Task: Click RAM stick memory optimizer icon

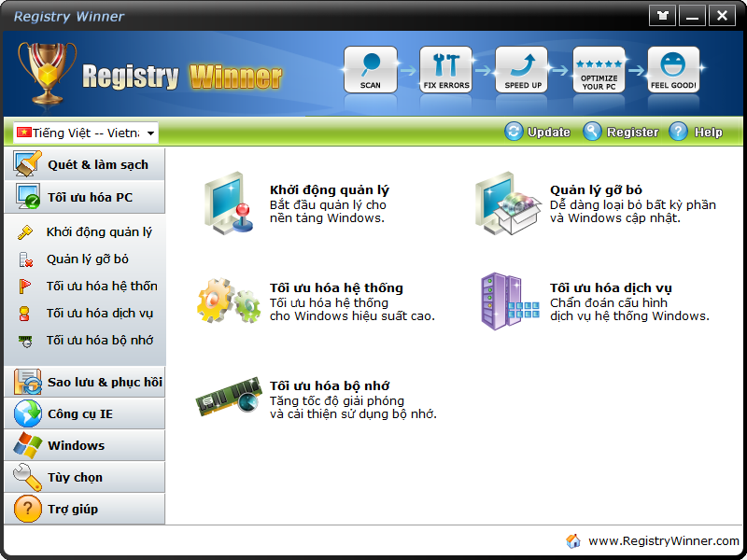Action: click(x=229, y=398)
